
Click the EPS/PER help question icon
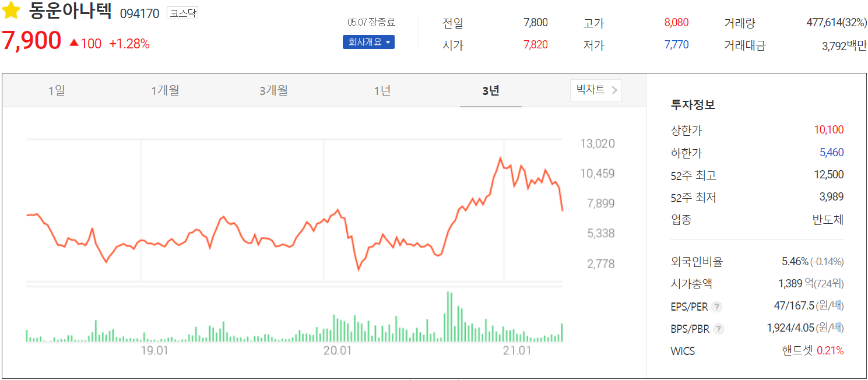pos(717,307)
